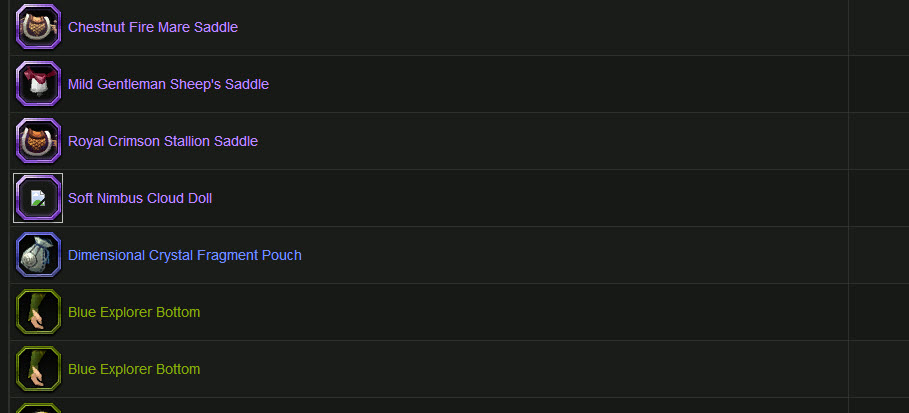
Task: Click the empty right-column cell beside Soft Nimbus Cloud Doll
Action: [x=879, y=198]
